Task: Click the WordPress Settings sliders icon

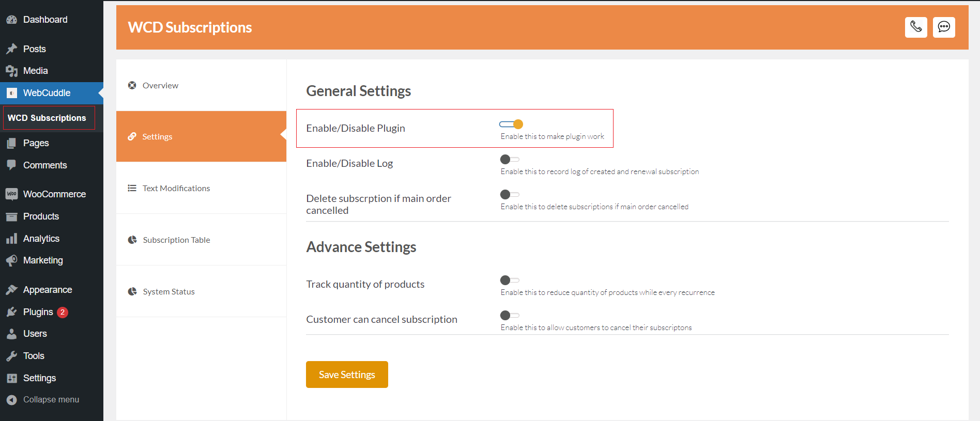Action: point(11,378)
